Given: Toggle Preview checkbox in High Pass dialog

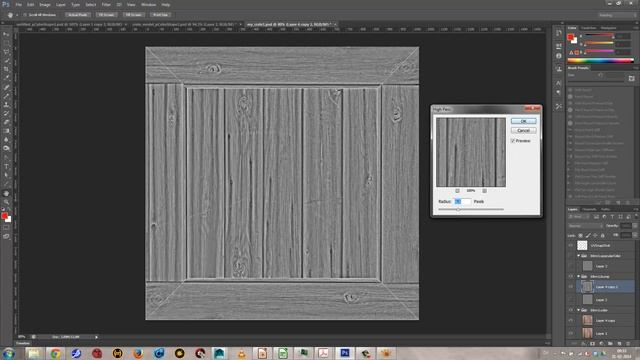Looking at the screenshot, I should 513,141.
